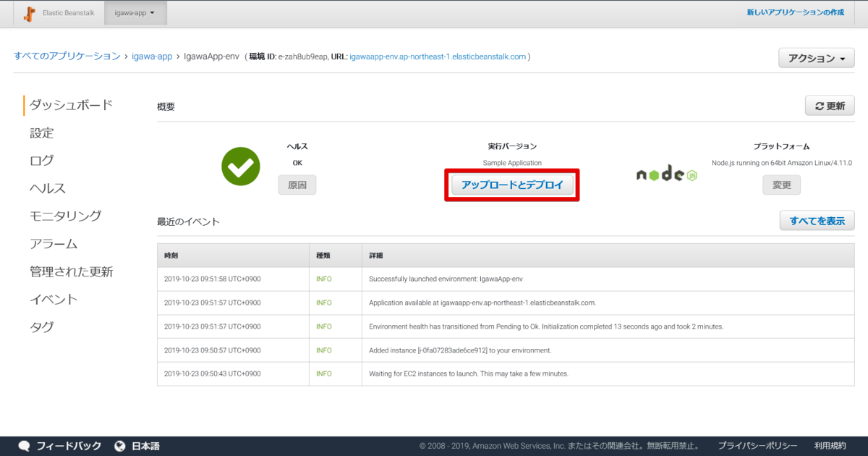Viewport: 868px width, 456px height.
Task: Select 設定 in sidebar
Action: (41, 133)
